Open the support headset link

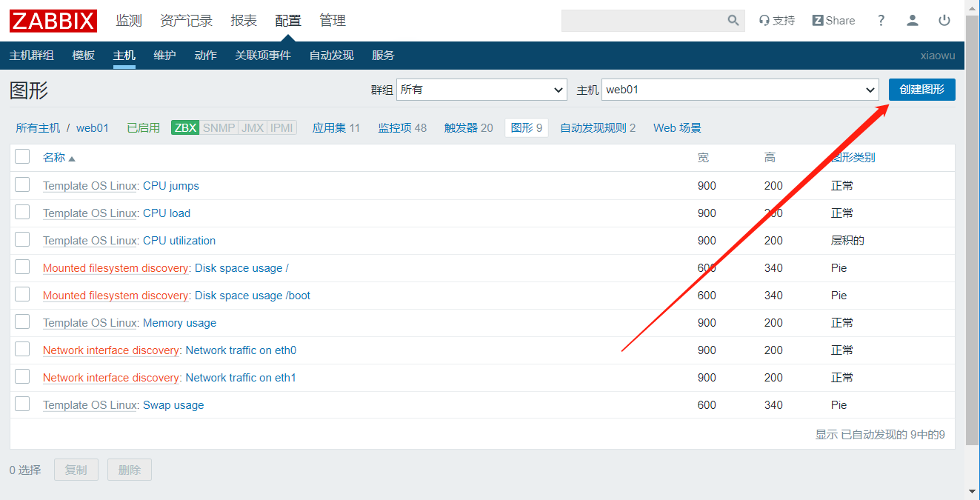point(776,21)
